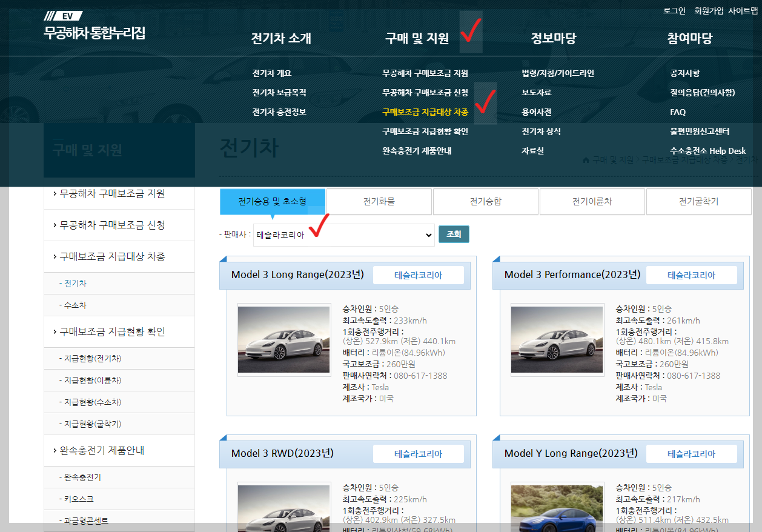The width and height of the screenshot is (762, 532).
Task: Switch to the 전기화물 tab
Action: [x=379, y=201]
